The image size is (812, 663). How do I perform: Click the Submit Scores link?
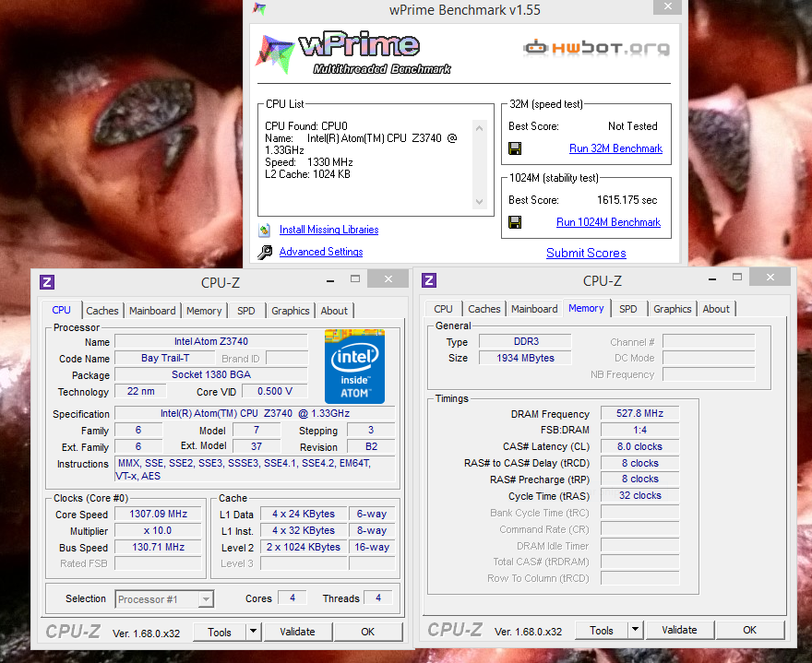[586, 253]
